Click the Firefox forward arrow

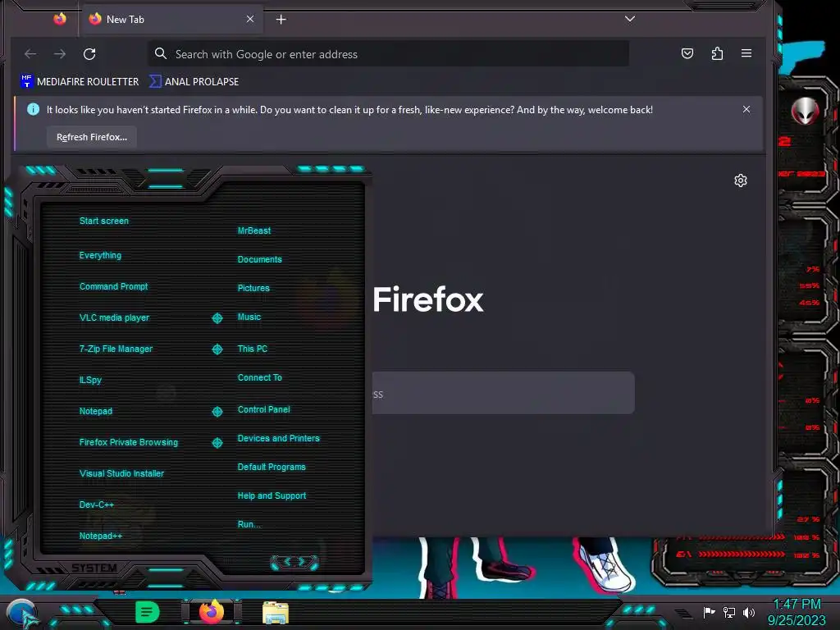pos(60,54)
